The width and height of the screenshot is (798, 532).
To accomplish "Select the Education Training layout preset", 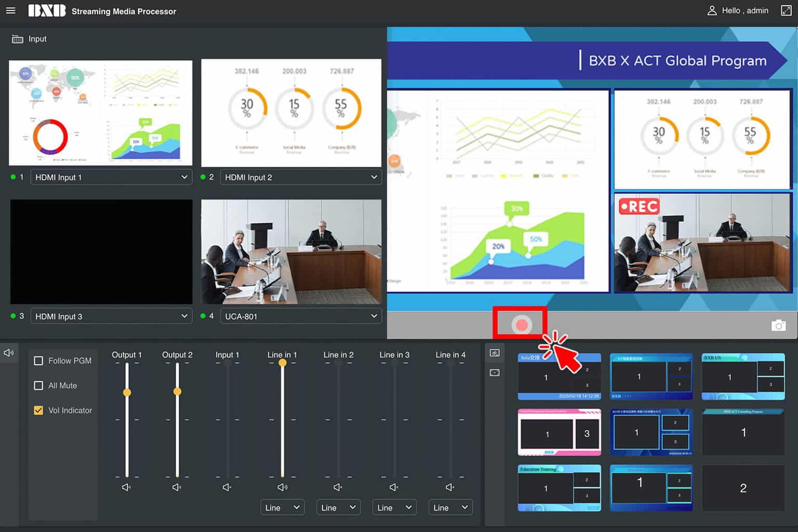I will click(559, 488).
